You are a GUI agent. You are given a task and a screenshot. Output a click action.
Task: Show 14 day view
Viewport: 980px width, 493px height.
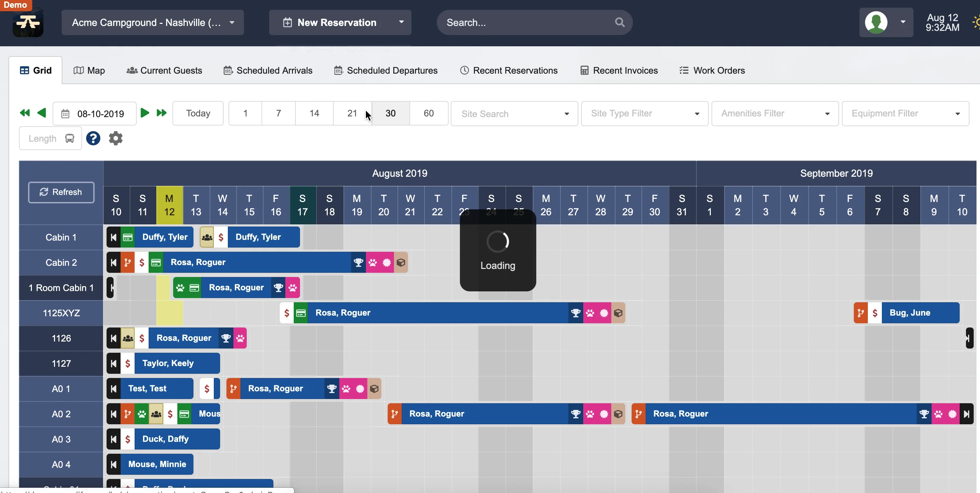click(x=314, y=113)
